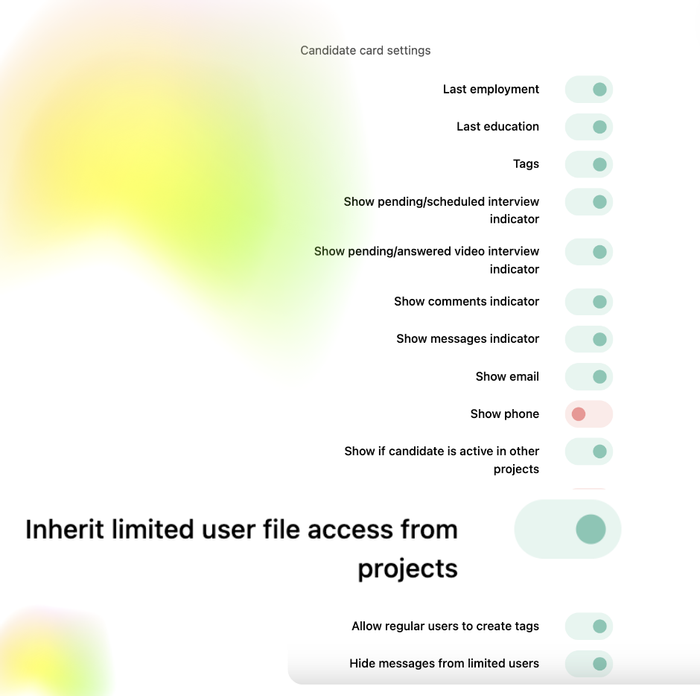This screenshot has height=696, width=700.
Task: Enable the Show phone switch
Action: pyautogui.click(x=588, y=414)
